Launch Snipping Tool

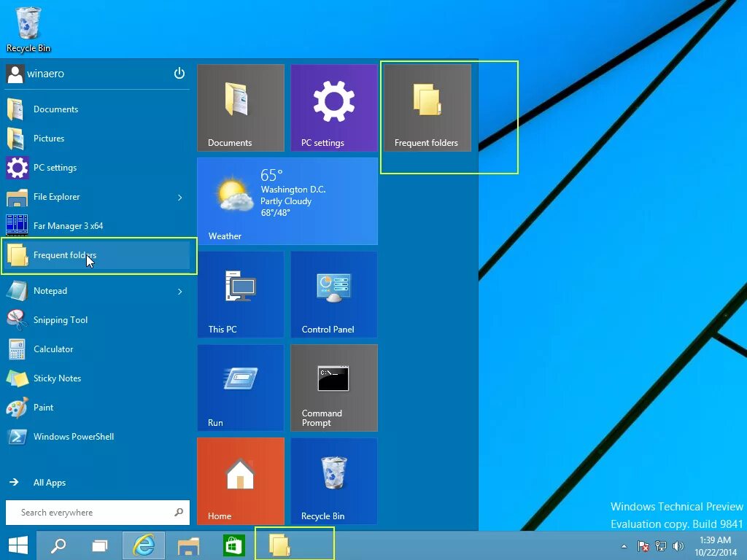coord(98,319)
